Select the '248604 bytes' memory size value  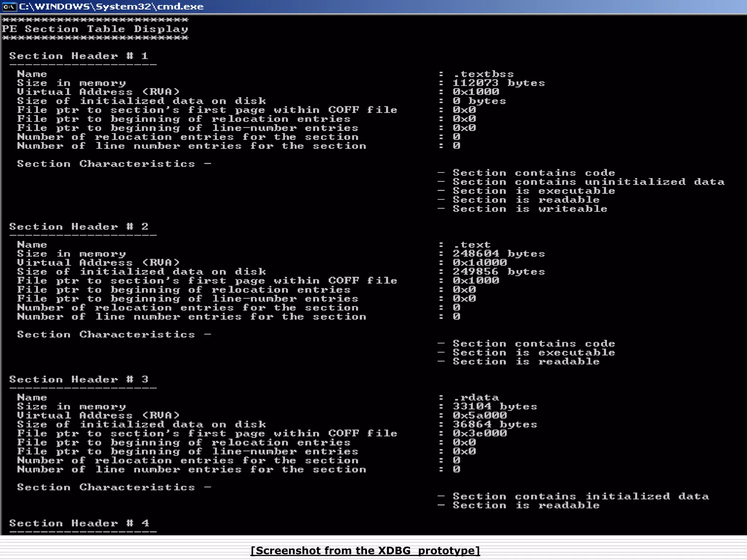tap(499, 254)
